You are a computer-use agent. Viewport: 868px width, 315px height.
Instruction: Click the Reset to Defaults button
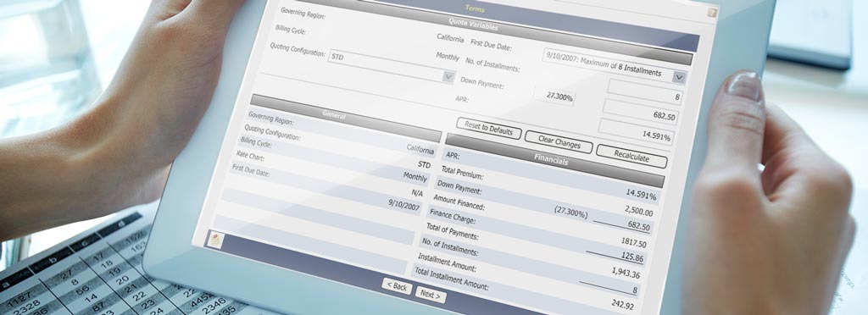(489, 129)
